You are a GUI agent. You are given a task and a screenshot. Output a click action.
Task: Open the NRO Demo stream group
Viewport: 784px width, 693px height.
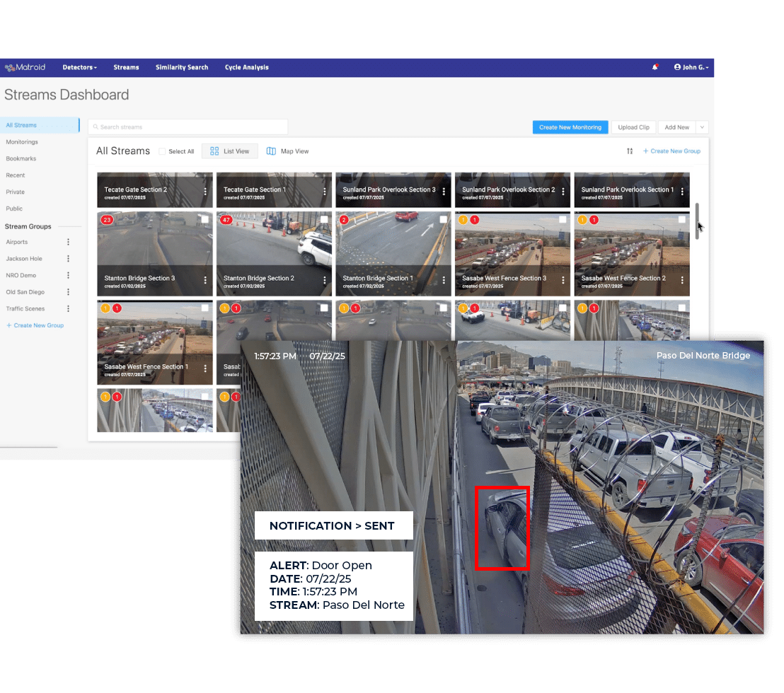[x=21, y=275]
